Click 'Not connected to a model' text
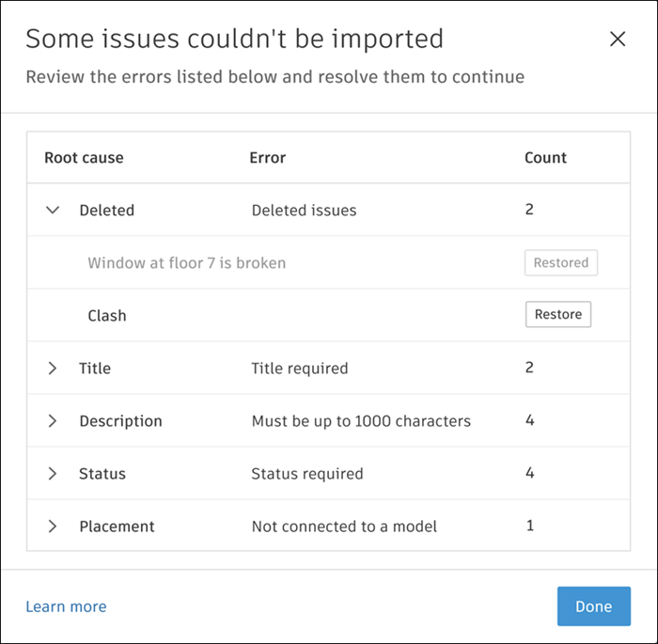658x644 pixels. pyautogui.click(x=344, y=526)
